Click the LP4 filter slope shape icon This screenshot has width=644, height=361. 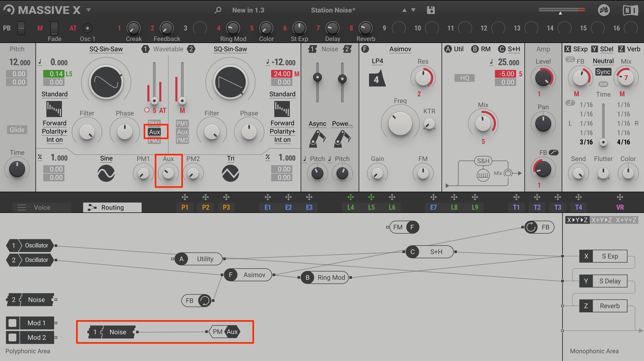(377, 78)
